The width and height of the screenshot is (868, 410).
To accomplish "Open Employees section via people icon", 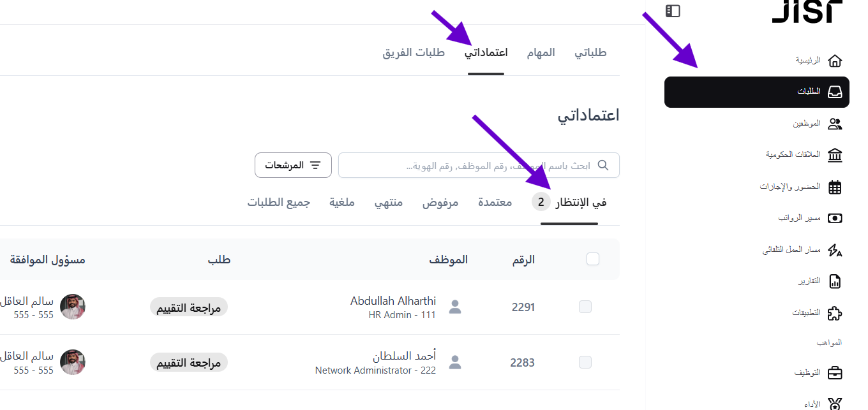I will (x=834, y=124).
